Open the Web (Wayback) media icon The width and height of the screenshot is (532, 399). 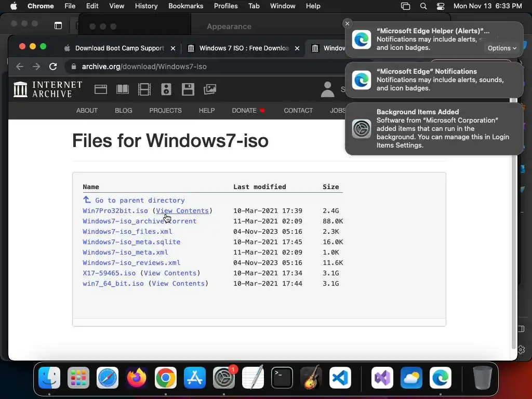[100, 89]
